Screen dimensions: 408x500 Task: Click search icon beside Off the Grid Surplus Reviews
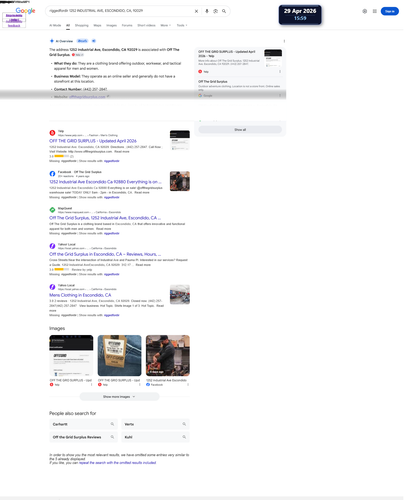pyautogui.click(x=112, y=437)
